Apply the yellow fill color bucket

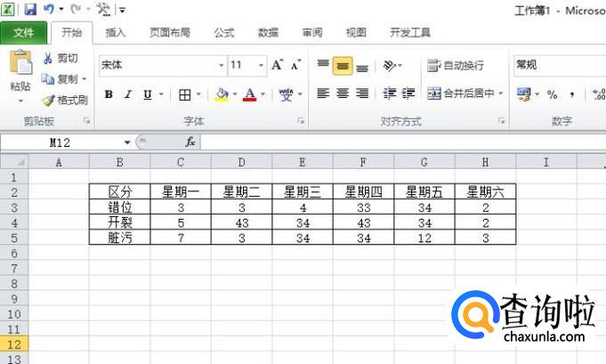pos(222,94)
